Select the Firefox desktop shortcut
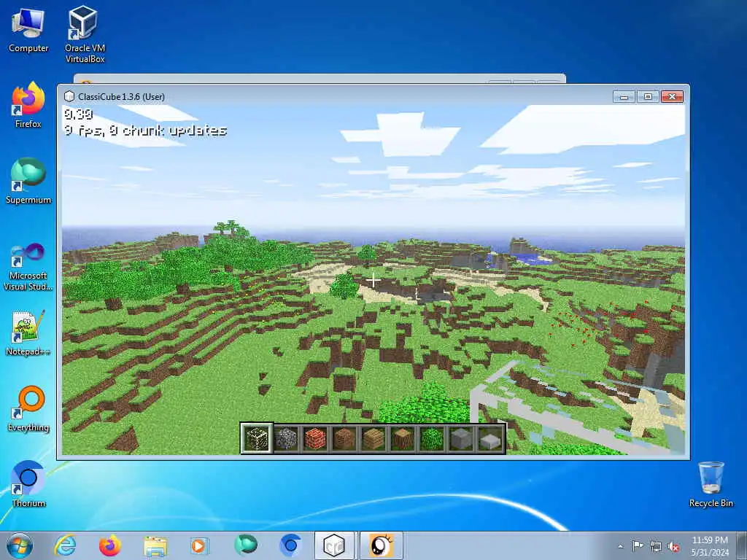 [x=28, y=105]
